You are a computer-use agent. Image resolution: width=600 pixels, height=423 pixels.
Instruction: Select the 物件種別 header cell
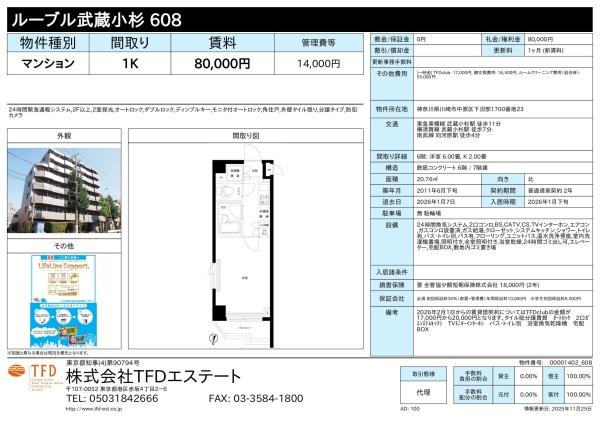pos(48,42)
